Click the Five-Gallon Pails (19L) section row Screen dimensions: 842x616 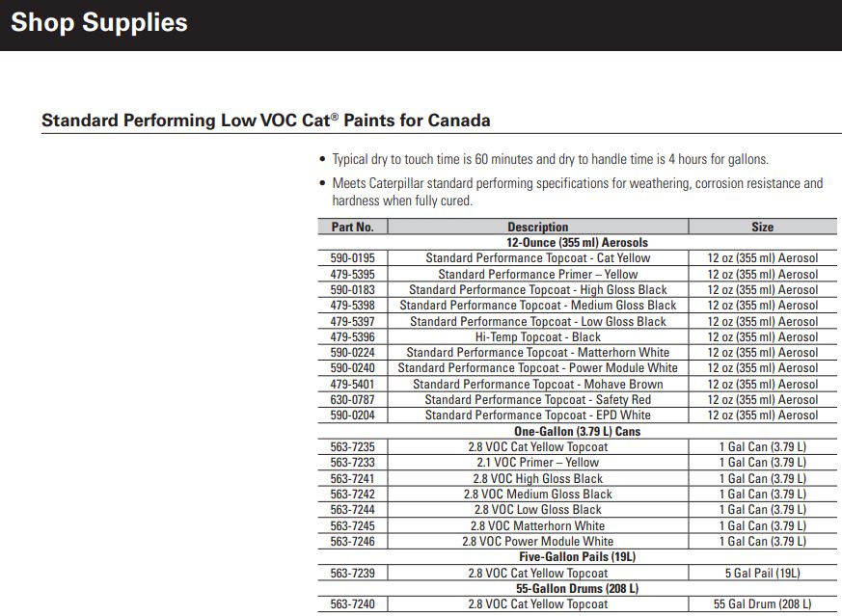pyautogui.click(x=577, y=557)
